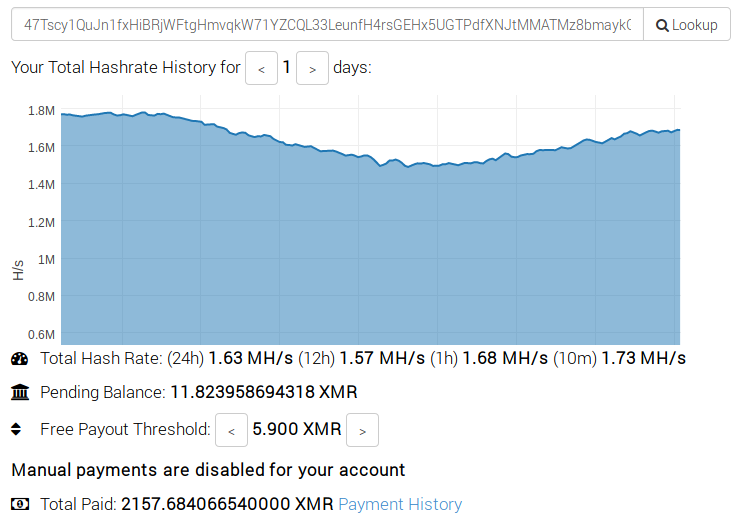Select the 24h hash rate value 1.63 MH/s
747x523 pixels.
[x=251, y=358]
